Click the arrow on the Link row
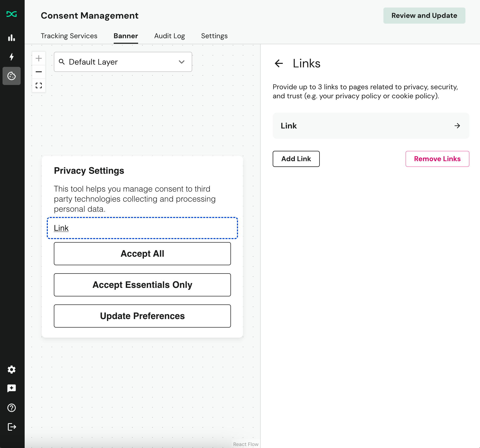This screenshot has height=448, width=480. 457,126
